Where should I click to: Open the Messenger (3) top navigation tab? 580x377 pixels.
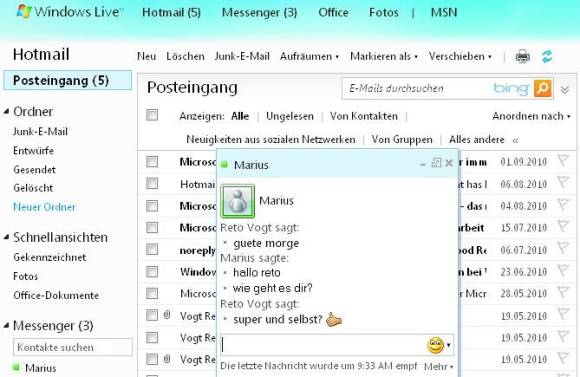pos(259,12)
